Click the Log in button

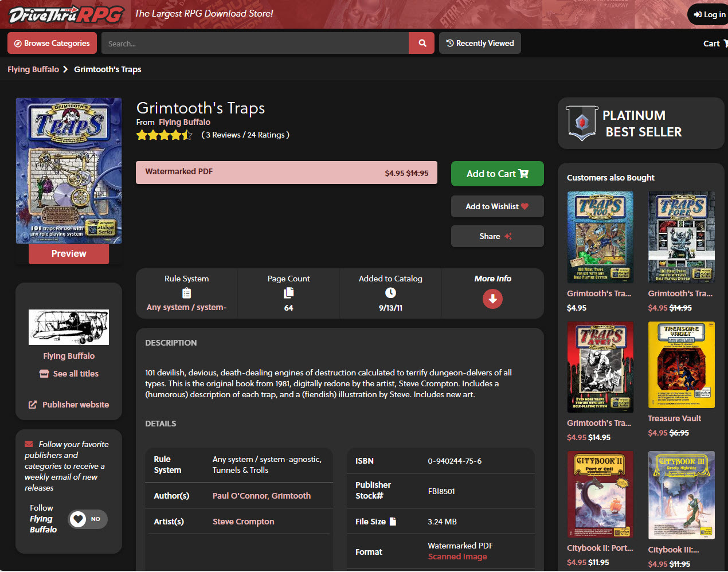click(709, 14)
